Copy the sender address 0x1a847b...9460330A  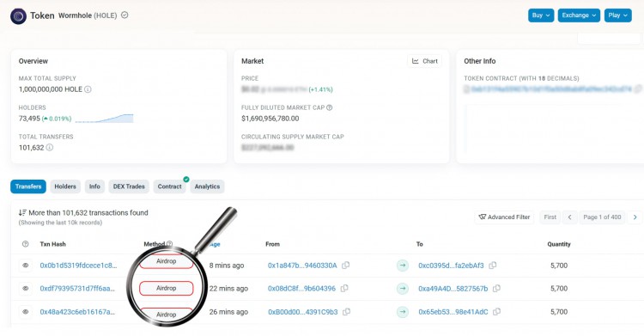[x=346, y=266]
